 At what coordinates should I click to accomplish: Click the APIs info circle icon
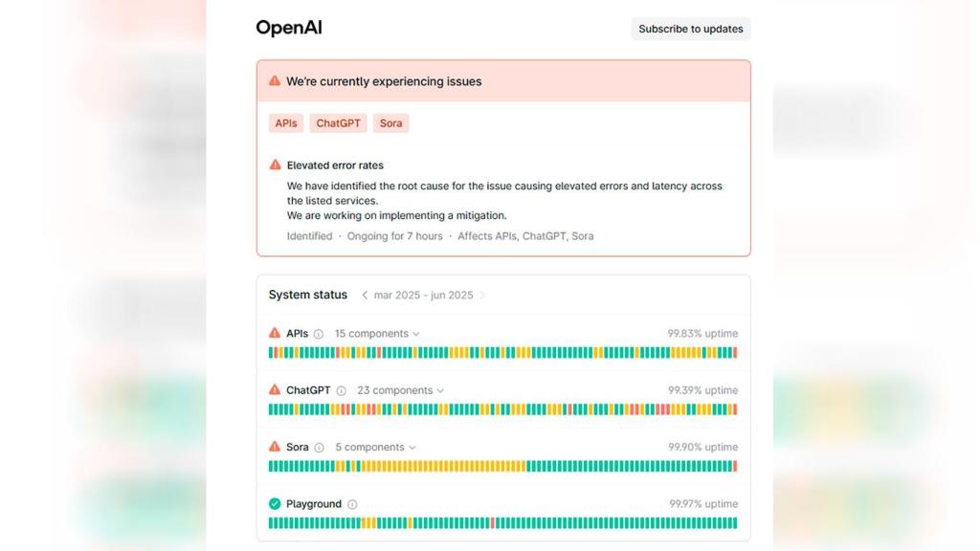[319, 334]
